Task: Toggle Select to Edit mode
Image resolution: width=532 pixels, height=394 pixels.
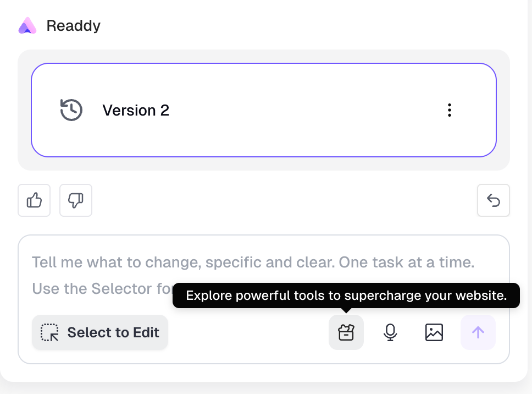Action: tap(100, 332)
